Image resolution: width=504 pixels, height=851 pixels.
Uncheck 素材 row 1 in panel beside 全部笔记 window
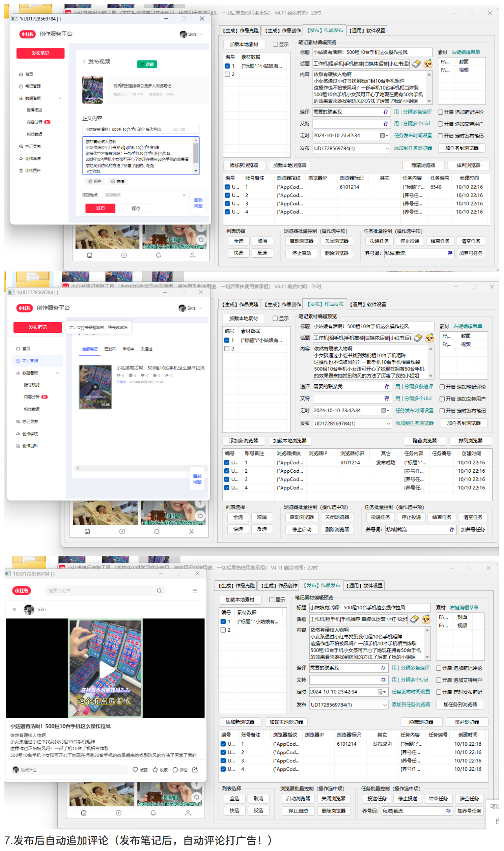[226, 340]
